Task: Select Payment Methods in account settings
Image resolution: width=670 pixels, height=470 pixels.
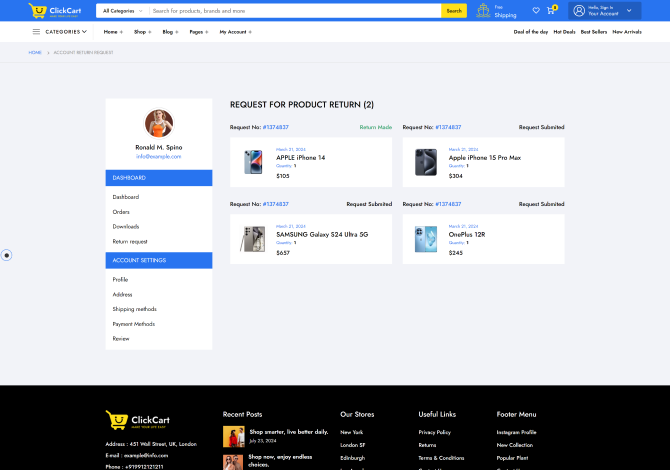Action: pyautogui.click(x=133, y=324)
